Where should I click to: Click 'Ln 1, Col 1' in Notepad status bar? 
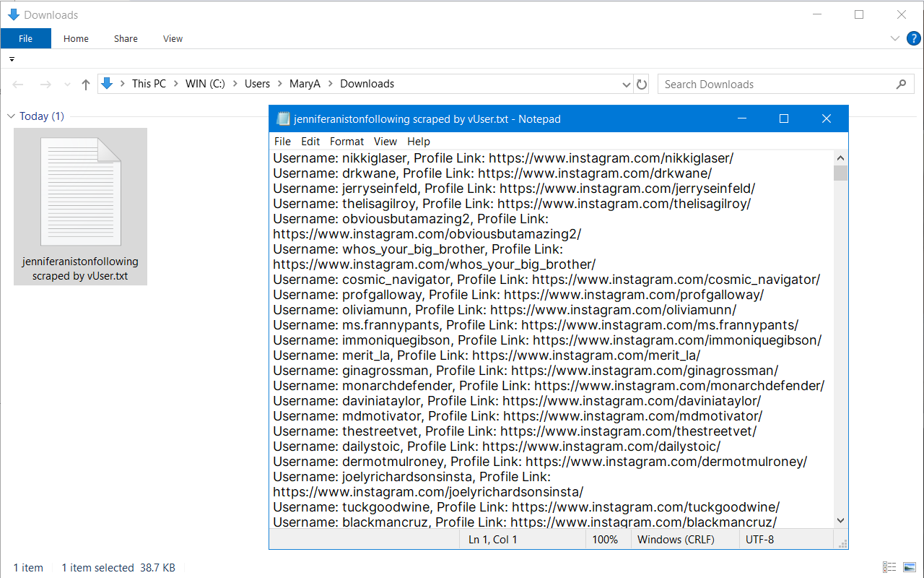click(493, 540)
